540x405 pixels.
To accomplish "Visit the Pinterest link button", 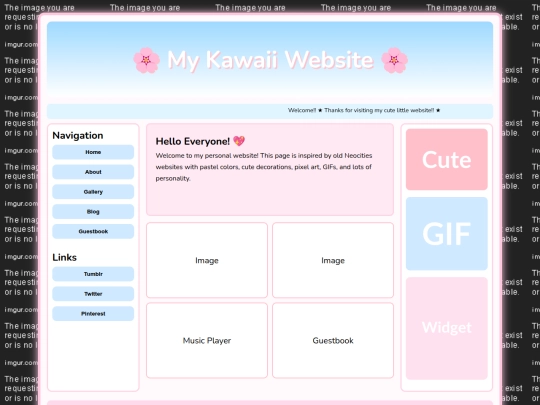I will (x=93, y=314).
